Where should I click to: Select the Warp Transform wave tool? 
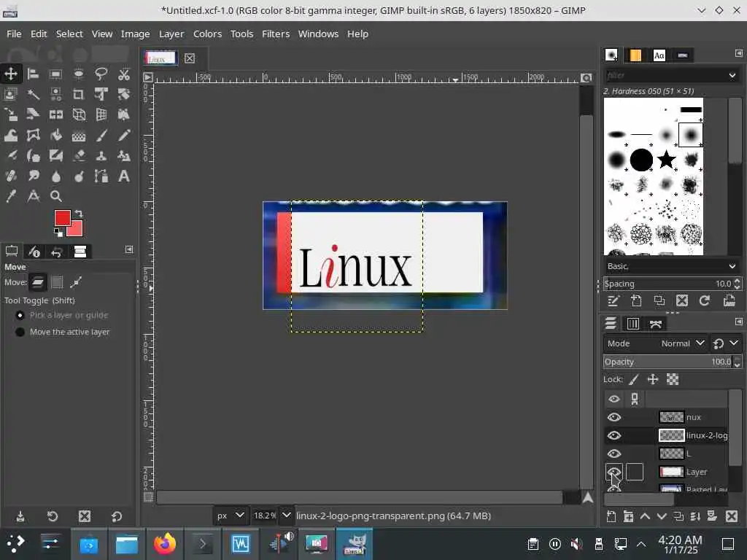(10, 135)
